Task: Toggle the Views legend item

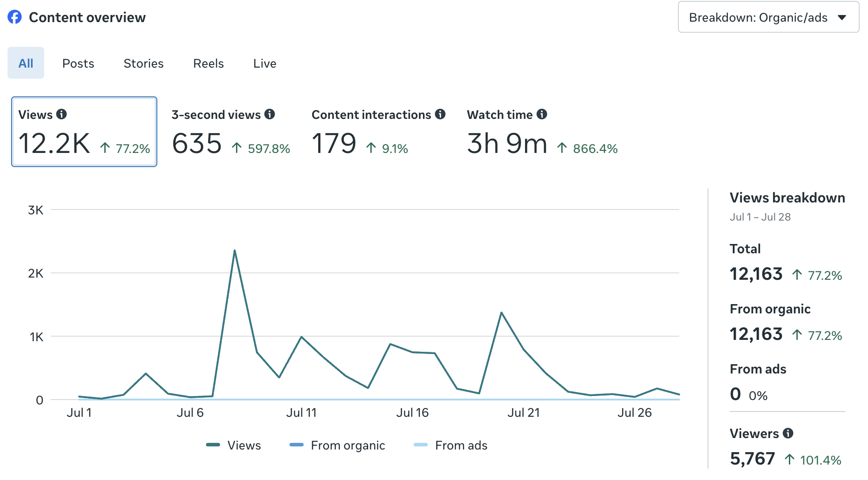Action: [233, 445]
